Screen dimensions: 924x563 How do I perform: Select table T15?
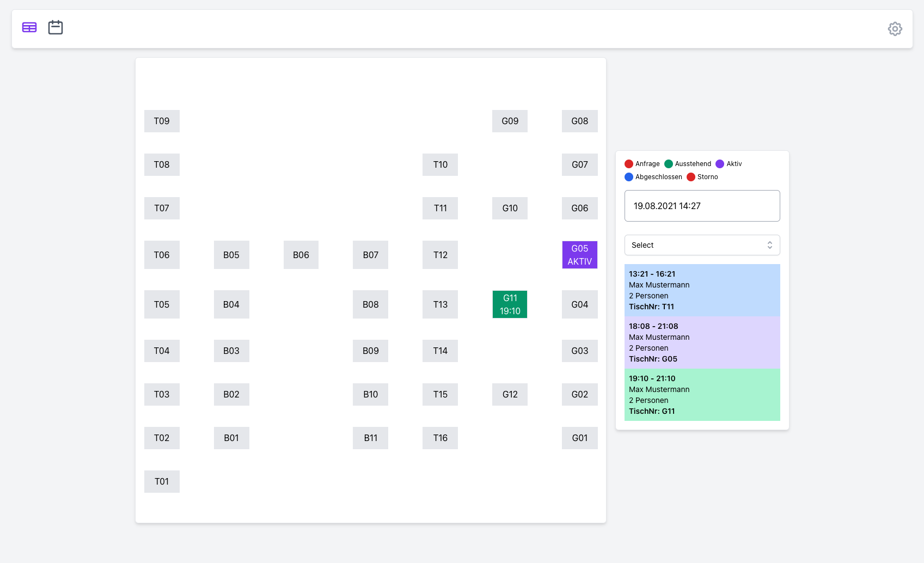440,394
